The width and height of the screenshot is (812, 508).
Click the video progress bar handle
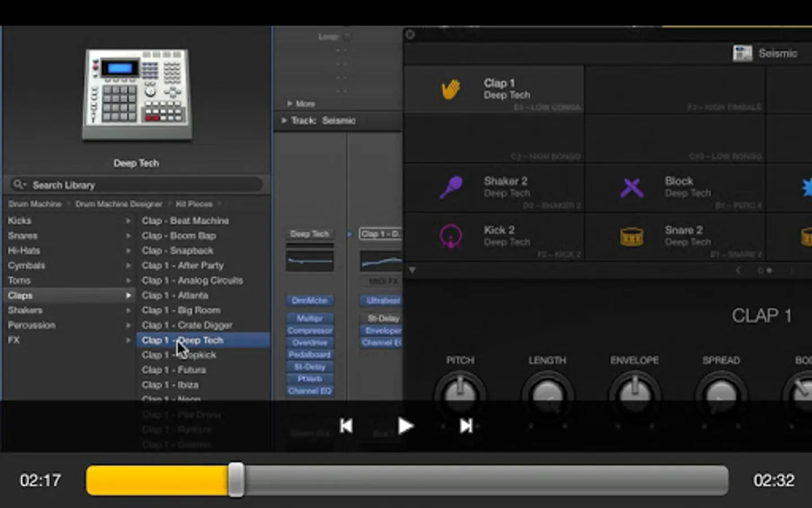tap(236, 480)
